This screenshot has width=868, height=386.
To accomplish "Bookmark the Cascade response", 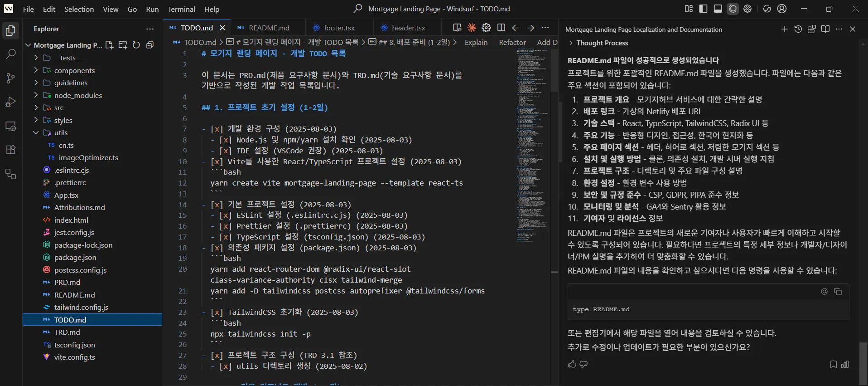I will click(x=833, y=364).
